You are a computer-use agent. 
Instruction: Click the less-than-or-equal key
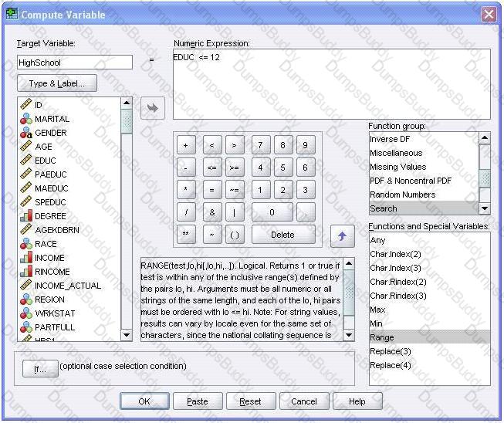tap(212, 168)
